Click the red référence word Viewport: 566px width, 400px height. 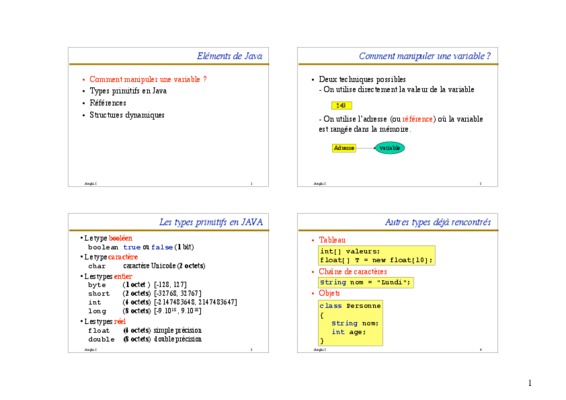(x=417, y=119)
